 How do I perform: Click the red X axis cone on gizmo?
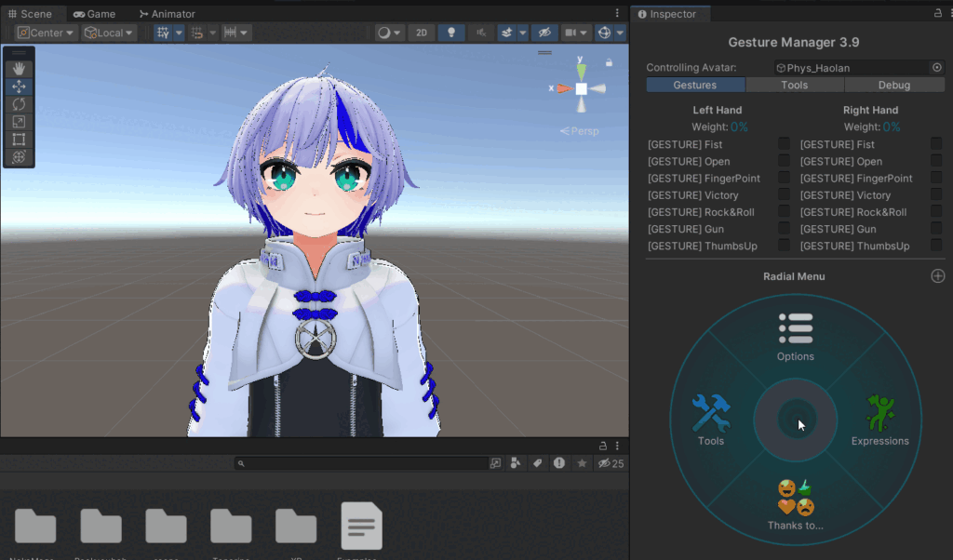pos(565,88)
